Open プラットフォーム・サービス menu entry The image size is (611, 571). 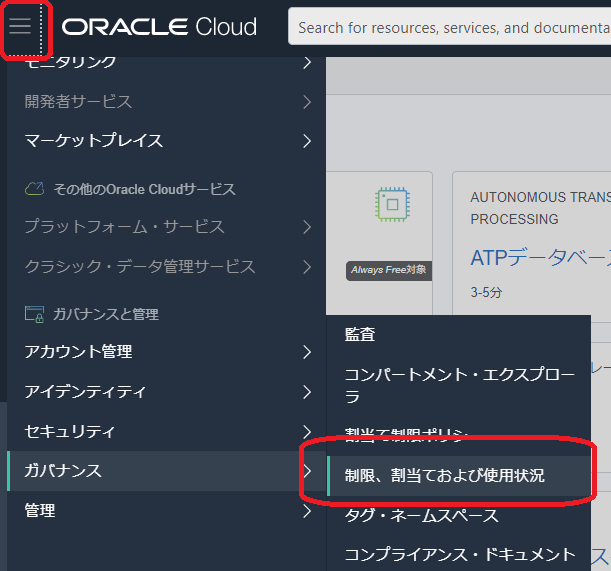pyautogui.click(x=124, y=227)
